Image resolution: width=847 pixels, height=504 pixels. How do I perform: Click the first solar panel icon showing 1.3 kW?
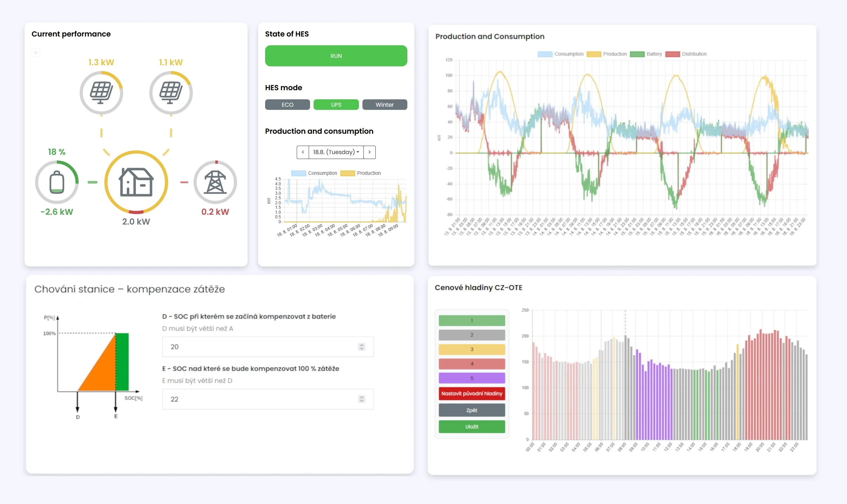pyautogui.click(x=101, y=93)
